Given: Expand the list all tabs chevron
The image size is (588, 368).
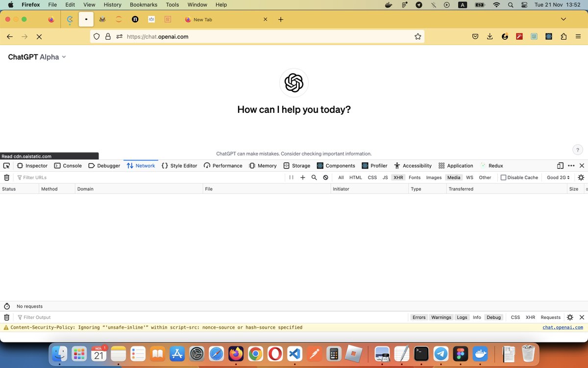Looking at the screenshot, I should (x=563, y=20).
